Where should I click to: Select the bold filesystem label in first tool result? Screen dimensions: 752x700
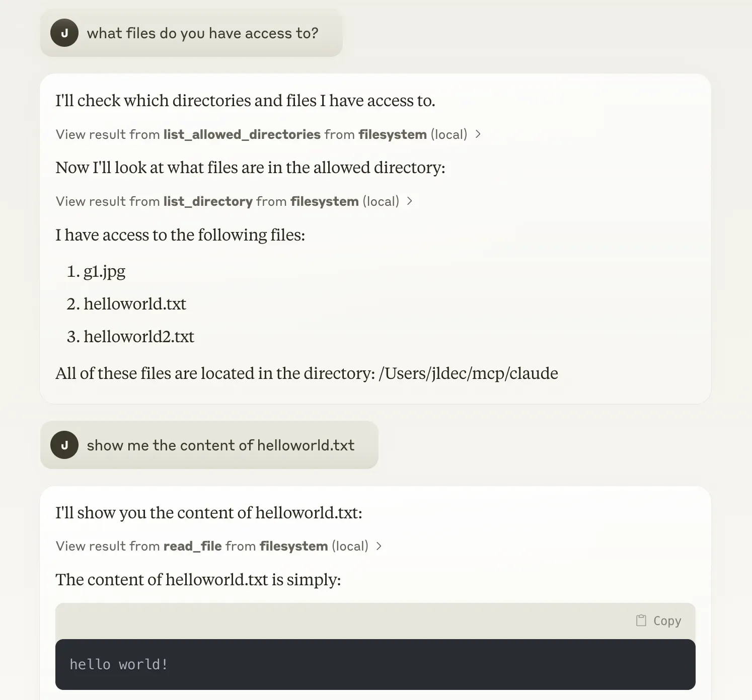392,134
